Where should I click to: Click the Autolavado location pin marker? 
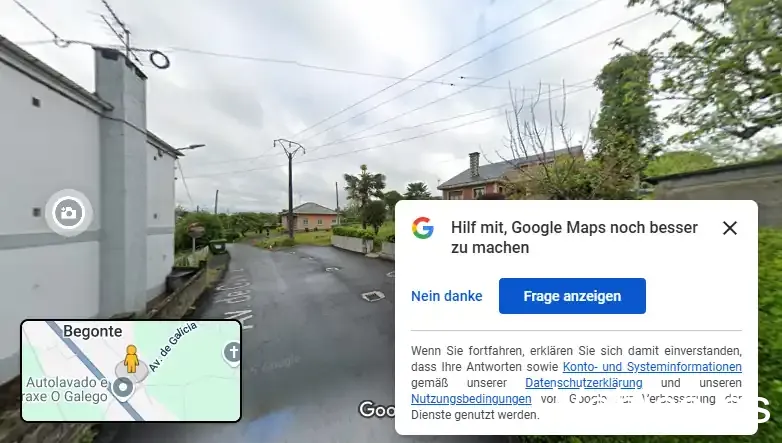(x=122, y=389)
